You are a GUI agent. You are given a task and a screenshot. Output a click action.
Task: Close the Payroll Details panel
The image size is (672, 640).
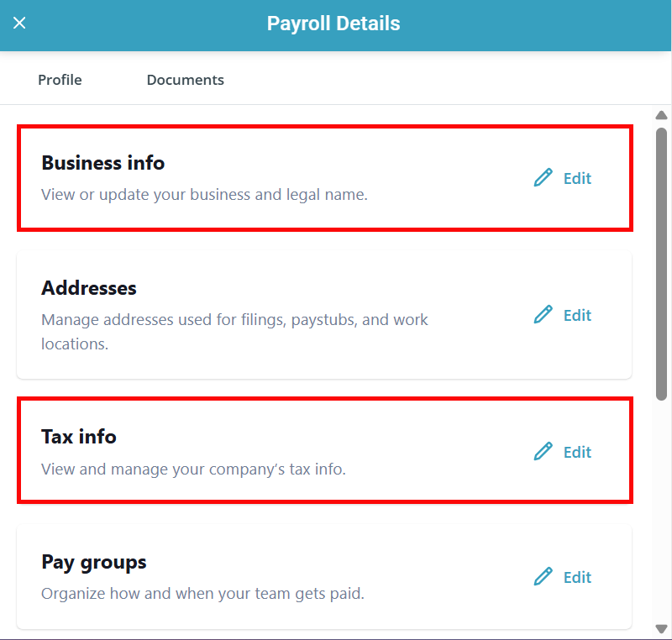(x=20, y=24)
